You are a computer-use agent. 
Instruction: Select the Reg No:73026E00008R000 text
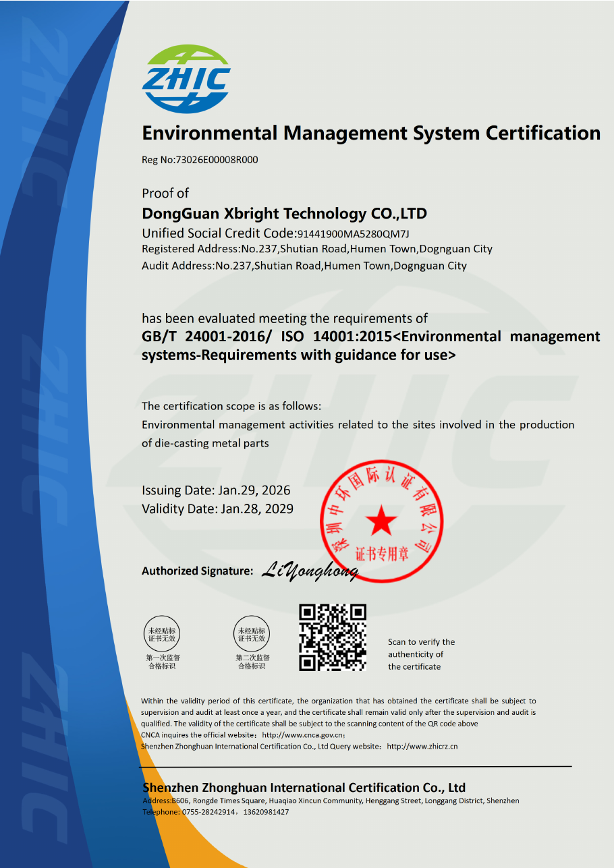(x=200, y=160)
